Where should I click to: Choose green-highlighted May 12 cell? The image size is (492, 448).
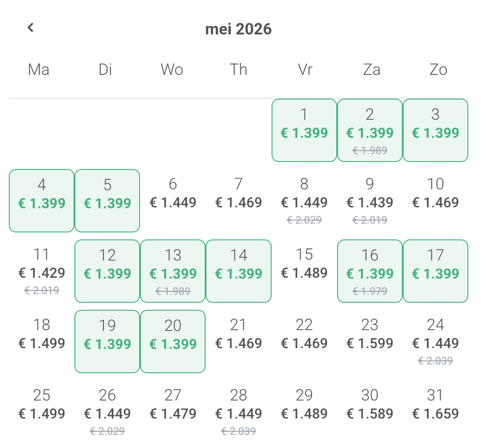pos(107,271)
